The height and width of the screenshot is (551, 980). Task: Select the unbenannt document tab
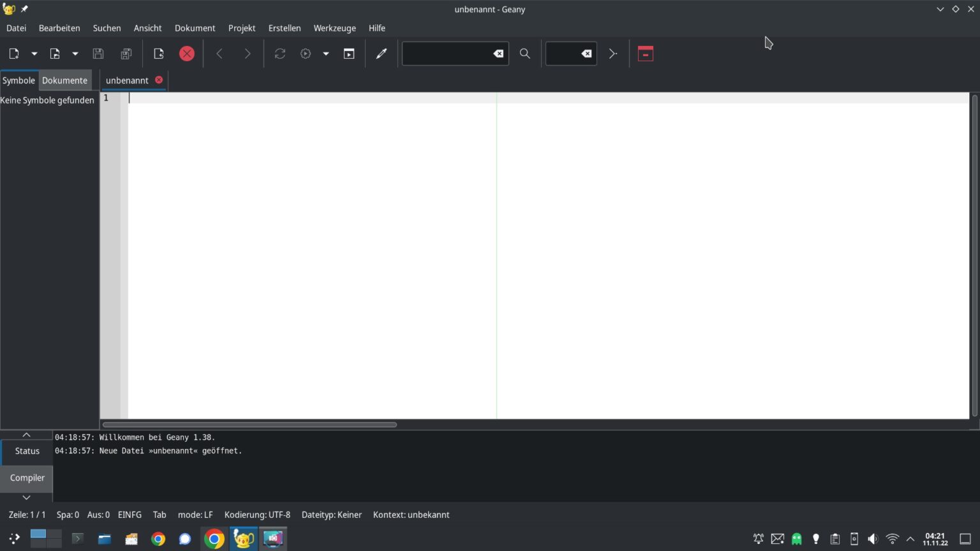click(127, 80)
